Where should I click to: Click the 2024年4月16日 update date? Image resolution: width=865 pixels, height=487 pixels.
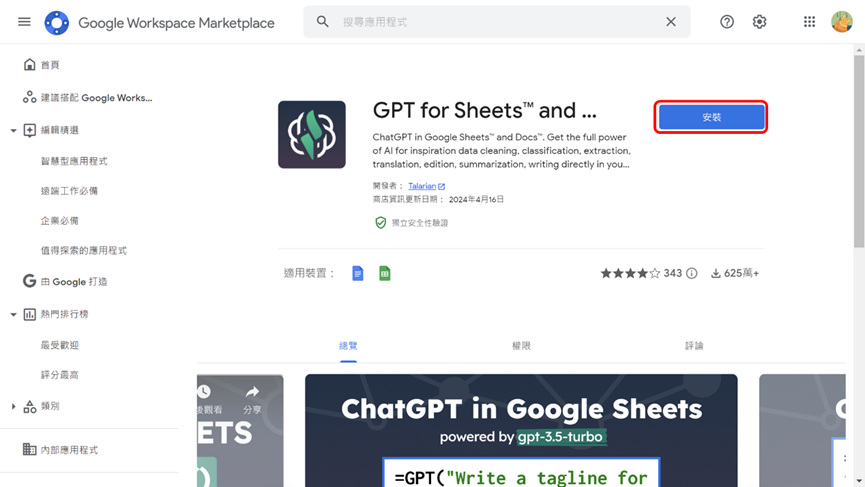pos(476,199)
